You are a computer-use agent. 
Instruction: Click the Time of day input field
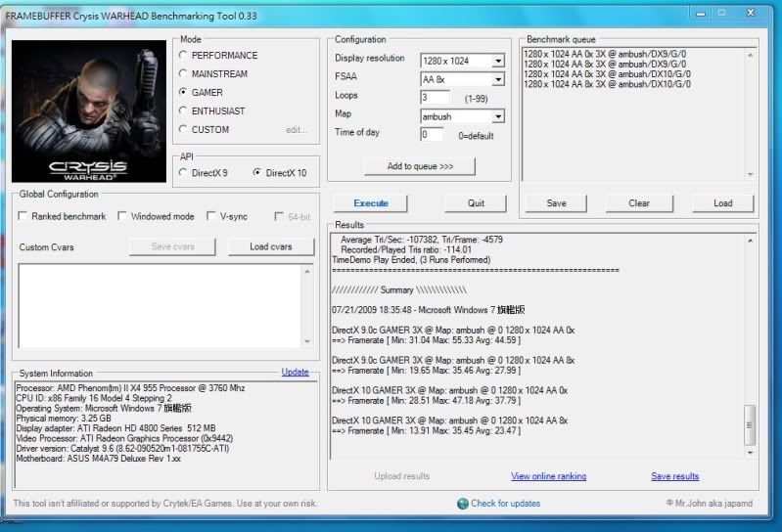(432, 135)
